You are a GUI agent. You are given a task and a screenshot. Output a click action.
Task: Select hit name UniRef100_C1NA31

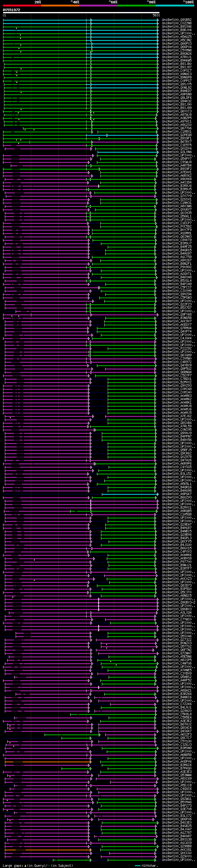tap(177, 203)
